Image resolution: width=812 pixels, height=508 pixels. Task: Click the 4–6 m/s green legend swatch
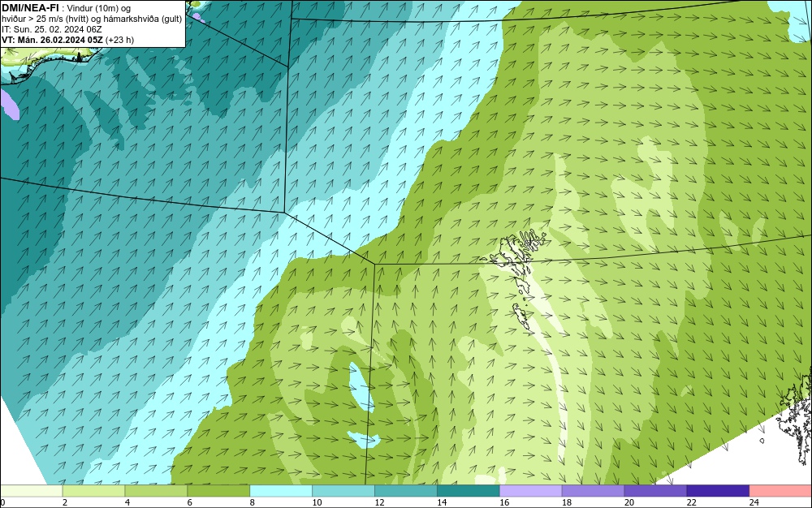tap(156, 491)
